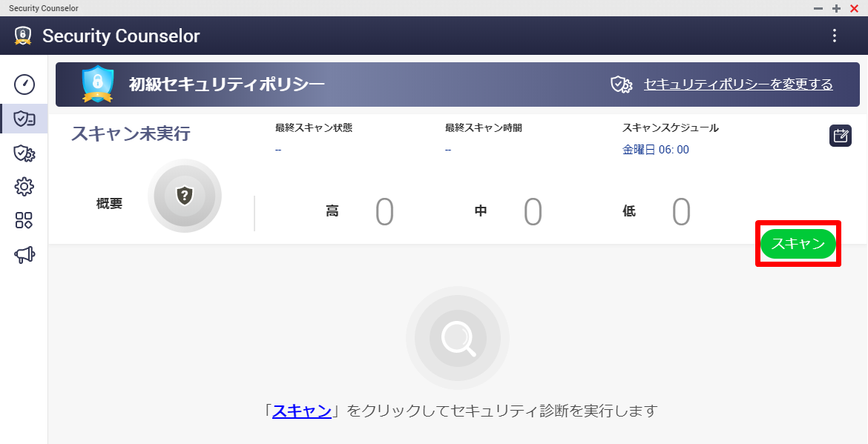This screenshot has width=868, height=444.
Task: Click the 金曜日 06: 00 schedule value
Action: 655,150
